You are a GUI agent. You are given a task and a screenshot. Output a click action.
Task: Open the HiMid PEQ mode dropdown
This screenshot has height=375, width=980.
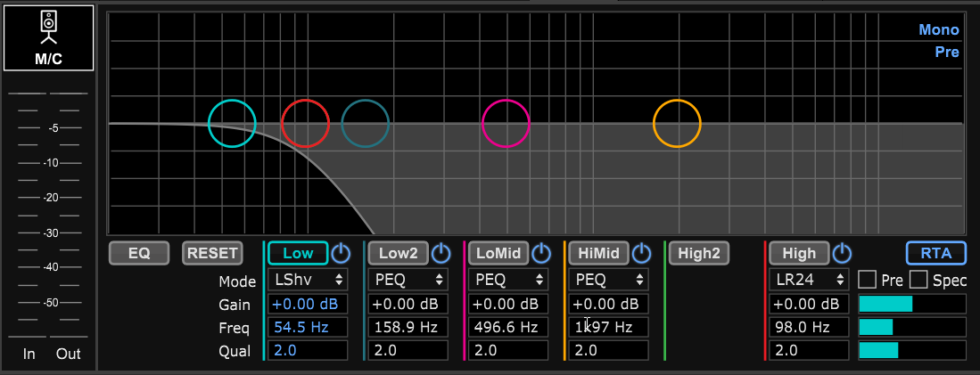608,280
